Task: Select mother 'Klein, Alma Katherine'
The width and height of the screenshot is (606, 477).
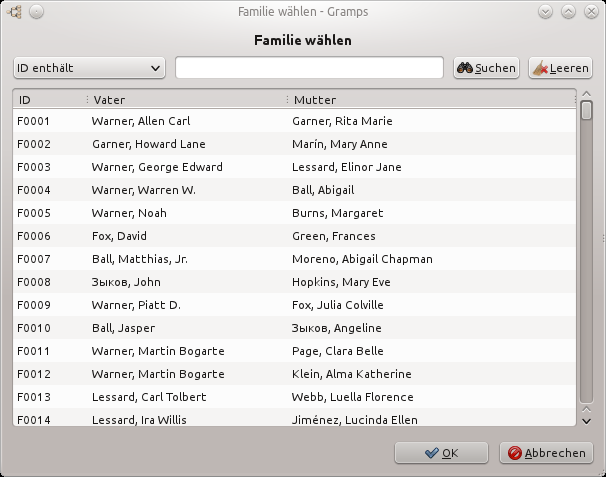Action: click(352, 374)
